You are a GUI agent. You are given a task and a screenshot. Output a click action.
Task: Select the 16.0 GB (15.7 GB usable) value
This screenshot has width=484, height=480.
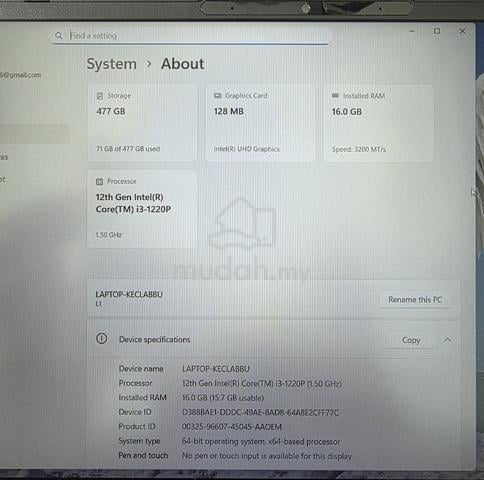coord(223,398)
